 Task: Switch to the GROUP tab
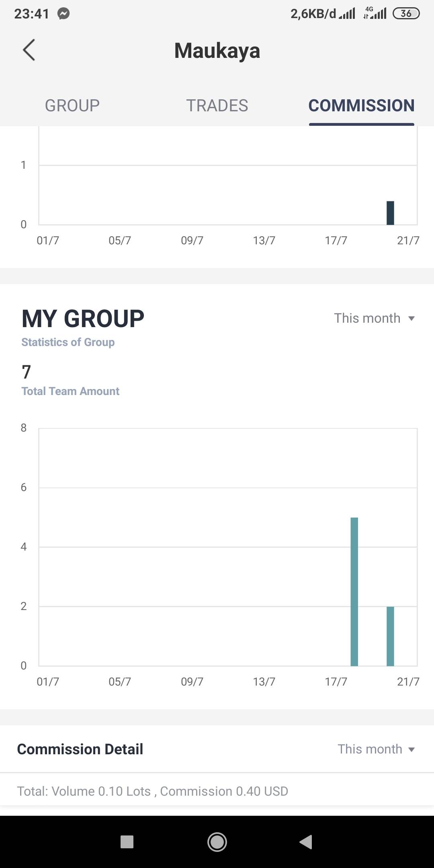[72, 106]
